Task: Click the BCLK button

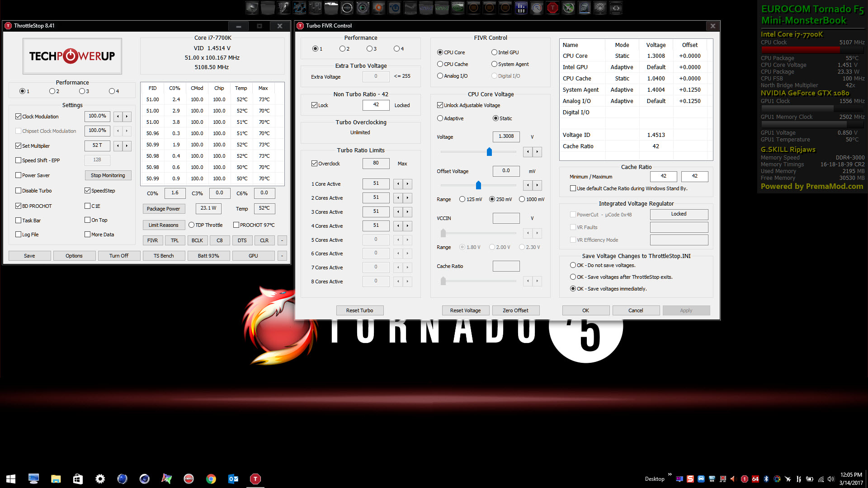Action: (x=197, y=240)
